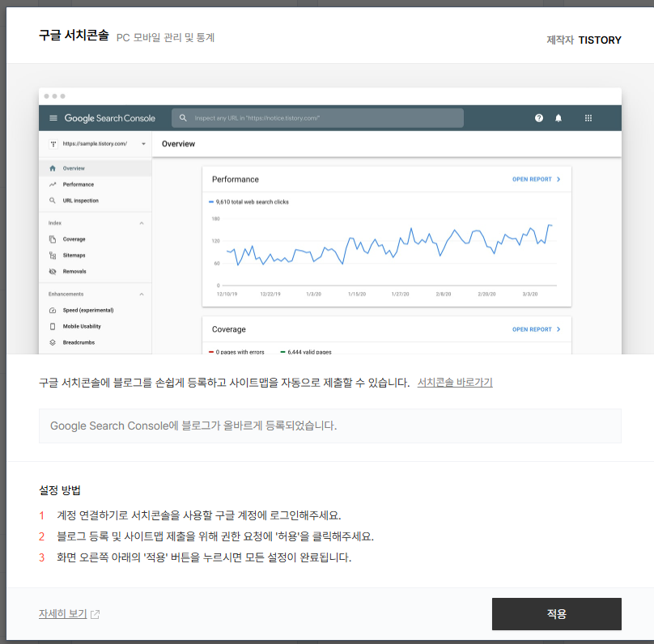Select Removals in the sidebar

click(x=95, y=271)
